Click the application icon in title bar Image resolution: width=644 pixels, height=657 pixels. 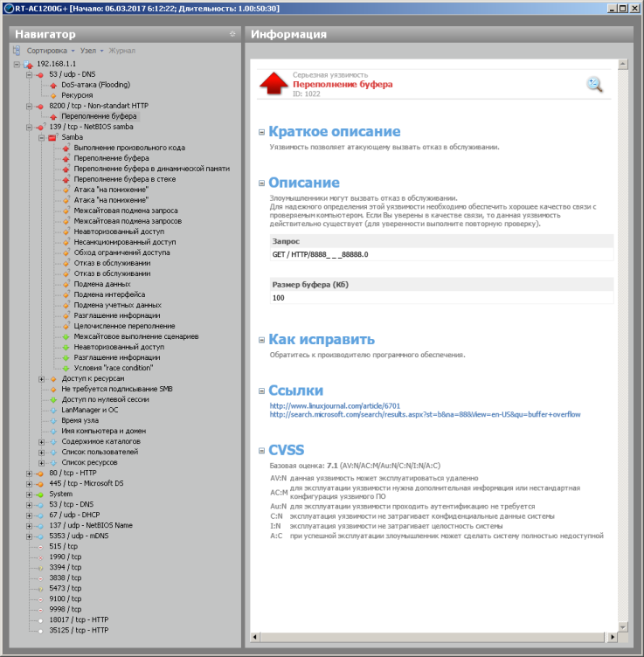click(9, 9)
